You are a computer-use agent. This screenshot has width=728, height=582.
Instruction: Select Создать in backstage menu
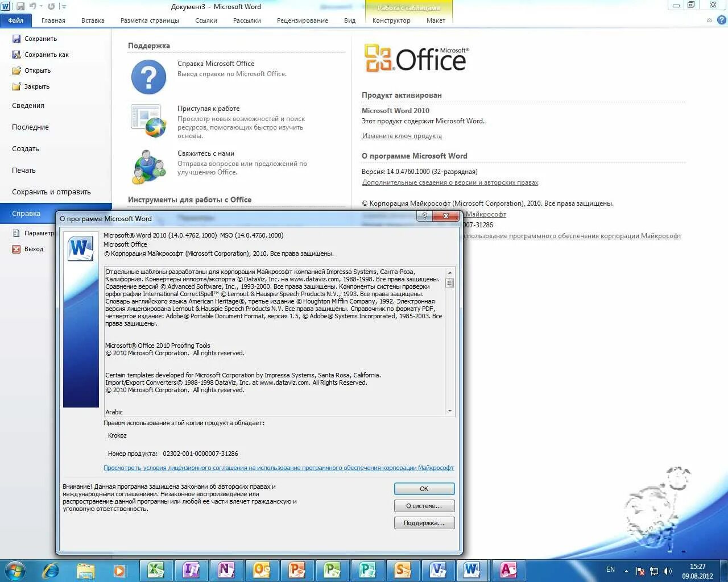coord(56,149)
